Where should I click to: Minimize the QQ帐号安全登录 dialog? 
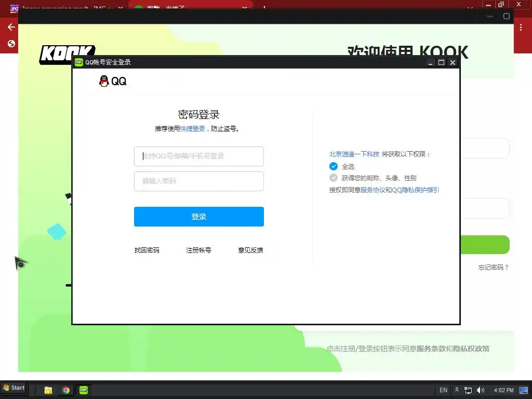[430, 62]
